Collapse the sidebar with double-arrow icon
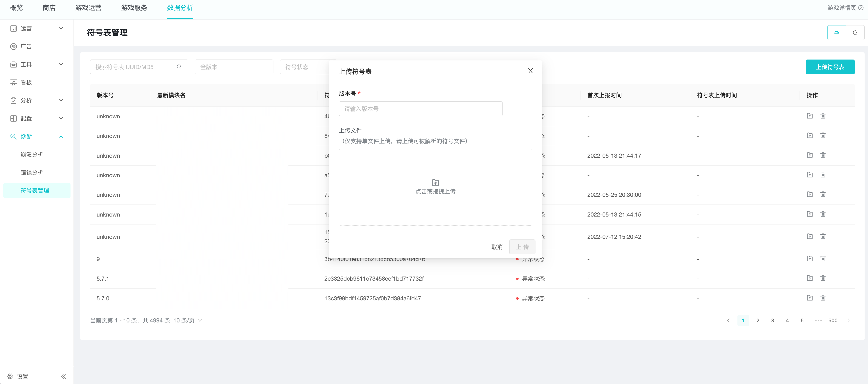The image size is (868, 384). (63, 376)
